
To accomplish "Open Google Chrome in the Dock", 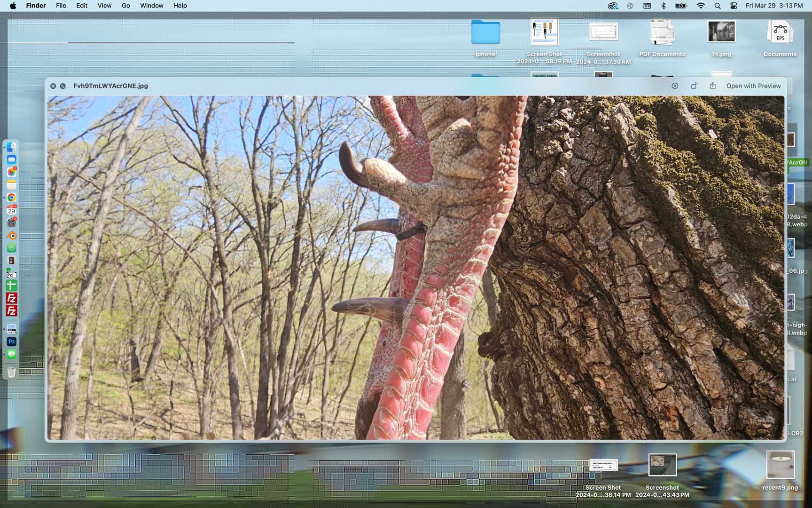I will click(x=12, y=198).
